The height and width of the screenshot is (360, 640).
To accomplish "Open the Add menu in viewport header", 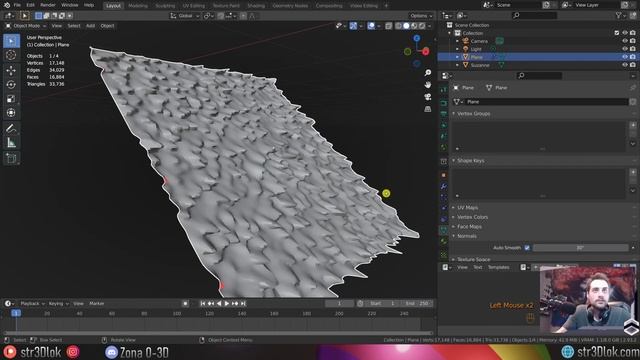I will pos(90,26).
